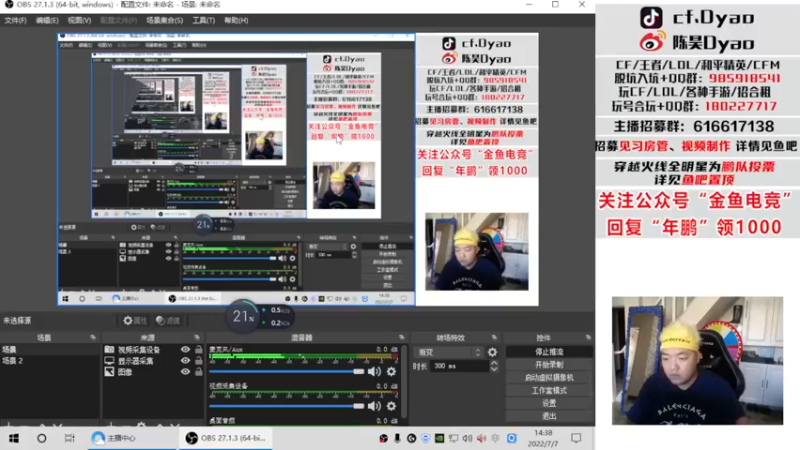Open the transition properties gear

(492, 352)
